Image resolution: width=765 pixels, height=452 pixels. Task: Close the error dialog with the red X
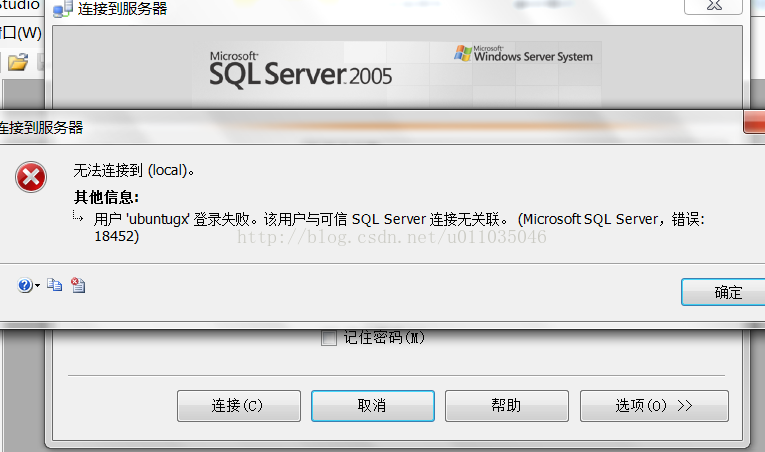754,122
